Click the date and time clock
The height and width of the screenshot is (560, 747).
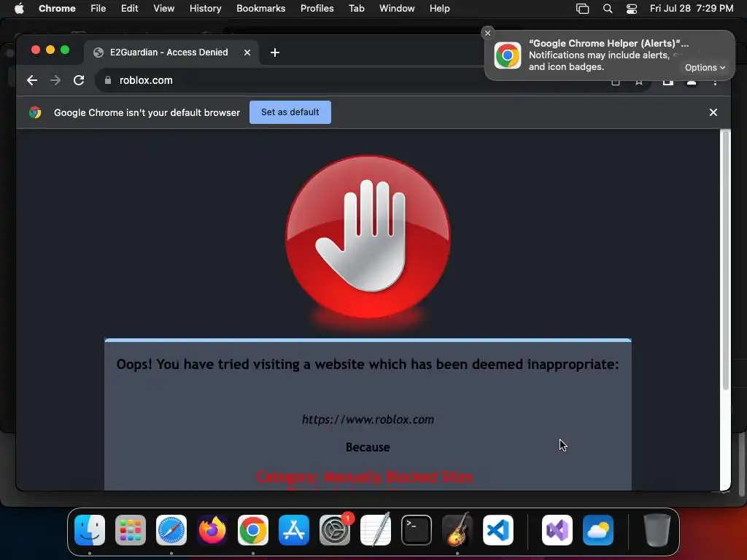click(692, 9)
